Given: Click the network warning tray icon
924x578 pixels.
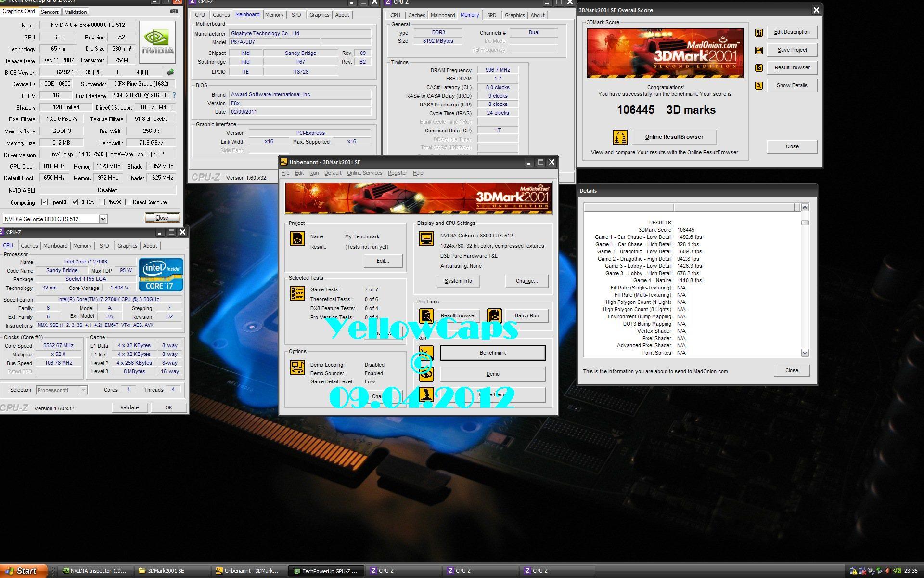Looking at the screenshot, I should (853, 571).
